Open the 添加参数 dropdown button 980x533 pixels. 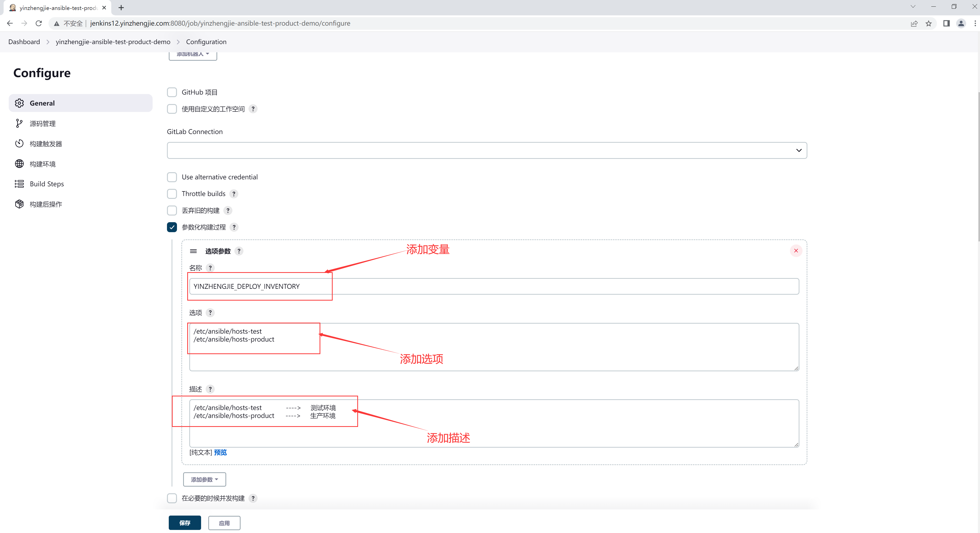click(204, 479)
